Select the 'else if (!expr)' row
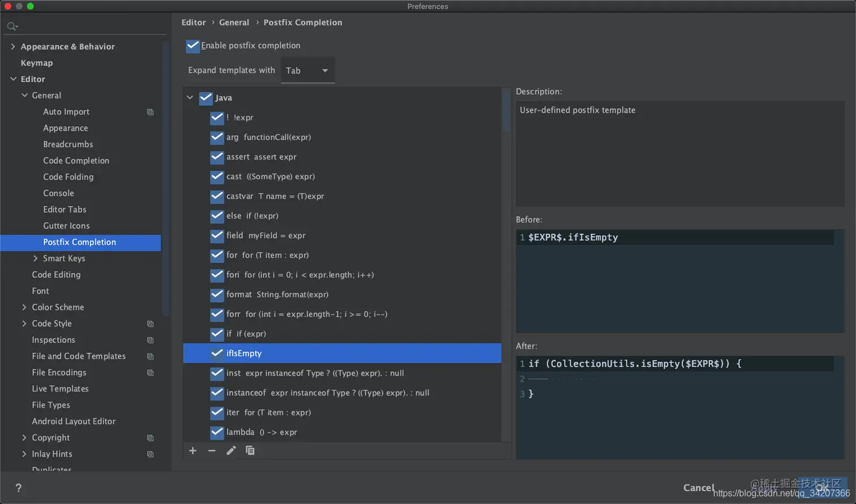 342,216
